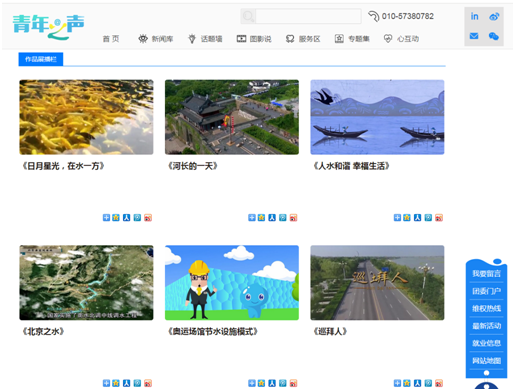Screen dimensions: 515x391
Task: Click the 《巡堤人》 title link
Action: pos(330,331)
